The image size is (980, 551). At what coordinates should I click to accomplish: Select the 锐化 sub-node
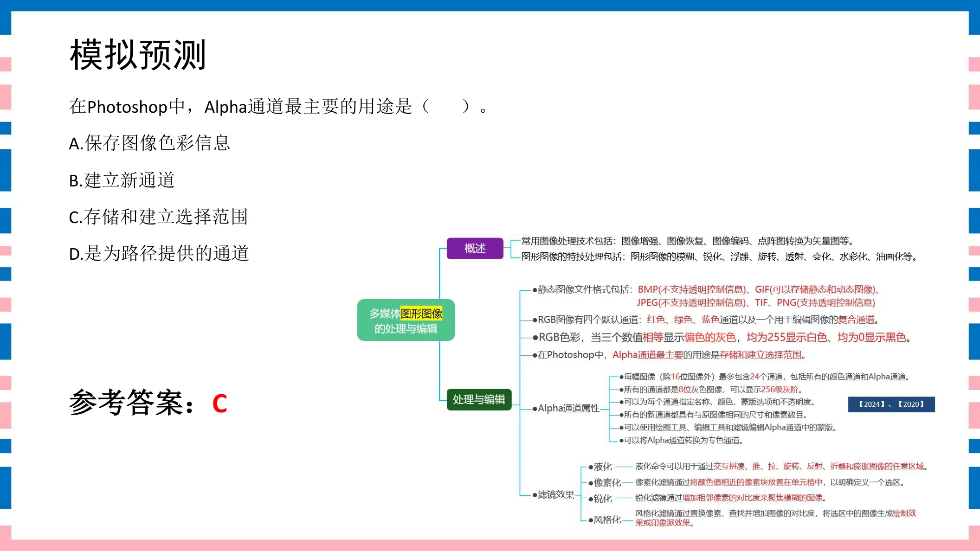pos(600,499)
